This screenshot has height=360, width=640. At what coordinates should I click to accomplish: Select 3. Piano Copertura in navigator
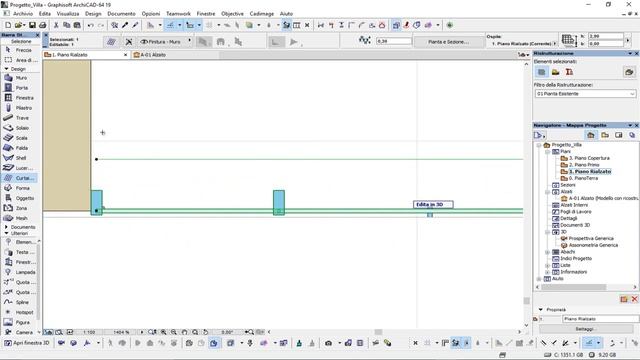(x=589, y=158)
